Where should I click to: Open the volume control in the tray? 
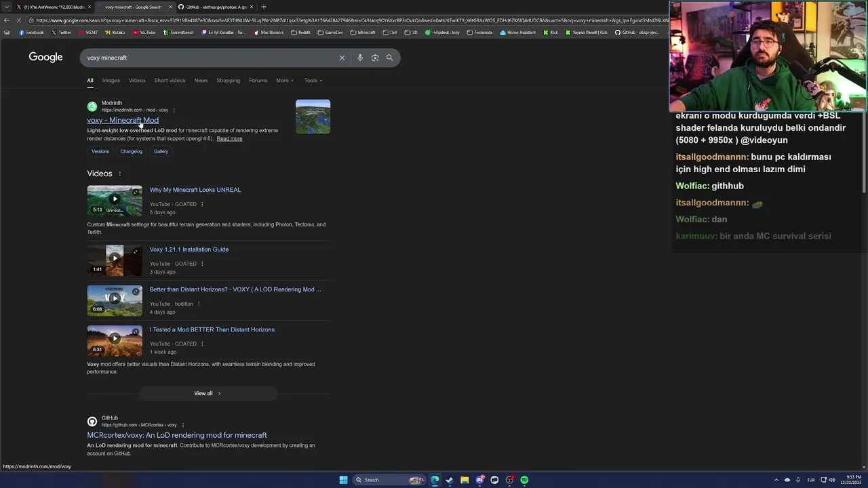(831, 480)
